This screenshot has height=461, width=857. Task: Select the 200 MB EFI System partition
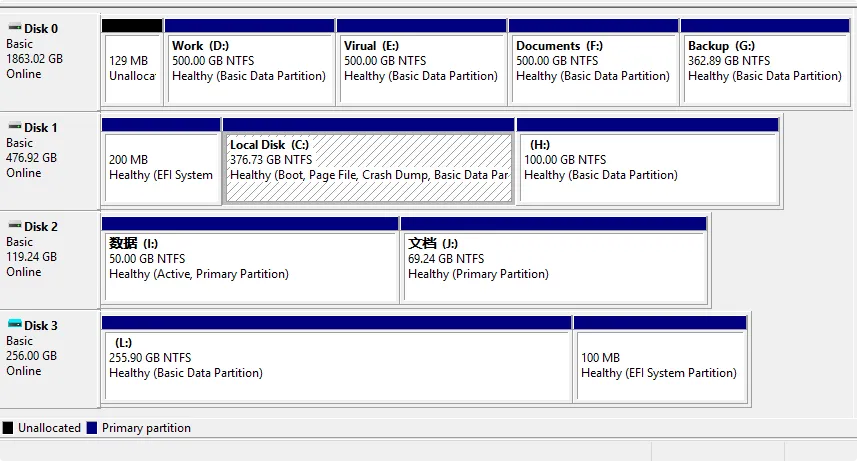pyautogui.click(x=161, y=161)
